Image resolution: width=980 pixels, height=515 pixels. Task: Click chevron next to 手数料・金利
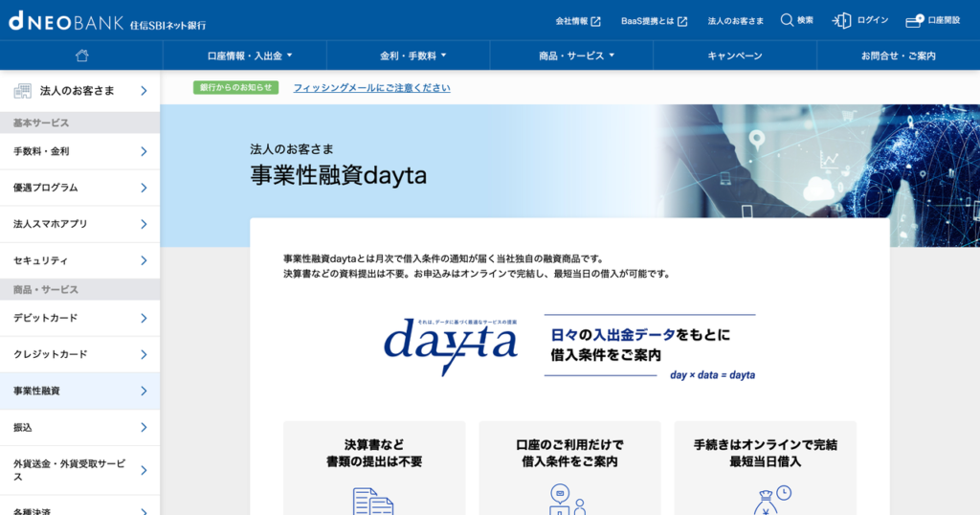point(144,151)
